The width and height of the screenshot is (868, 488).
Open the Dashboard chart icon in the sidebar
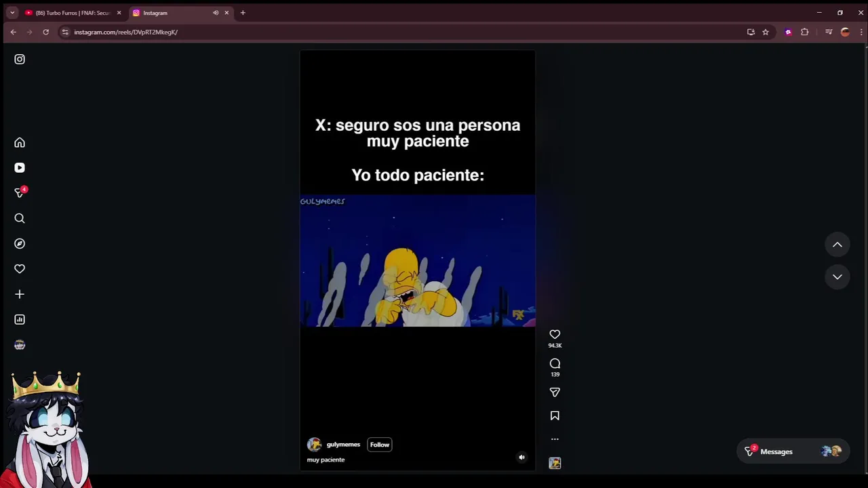point(20,319)
